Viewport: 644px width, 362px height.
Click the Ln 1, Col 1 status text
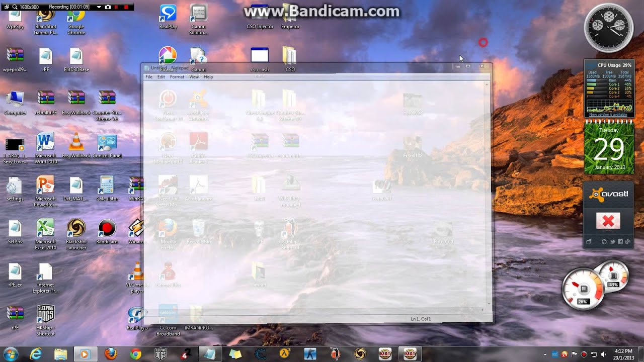click(x=421, y=319)
